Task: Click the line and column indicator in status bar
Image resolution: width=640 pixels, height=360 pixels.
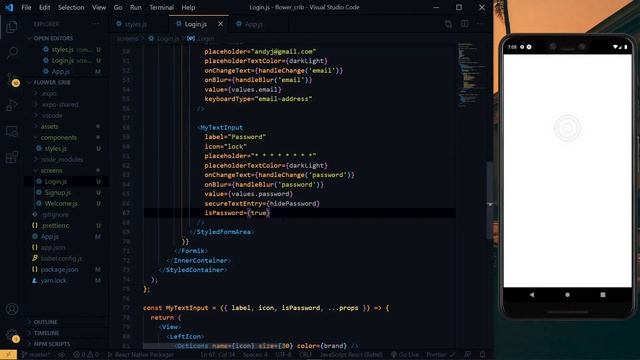Action: click(218, 355)
